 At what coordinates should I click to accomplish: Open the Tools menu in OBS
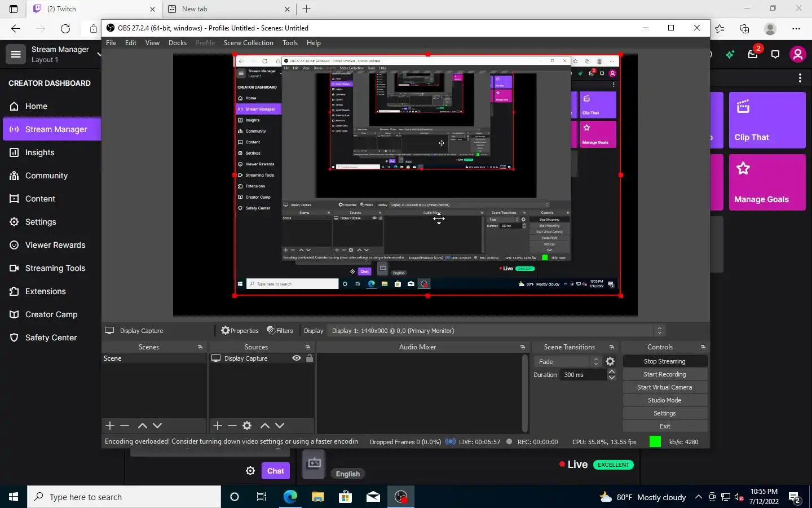[x=290, y=43]
